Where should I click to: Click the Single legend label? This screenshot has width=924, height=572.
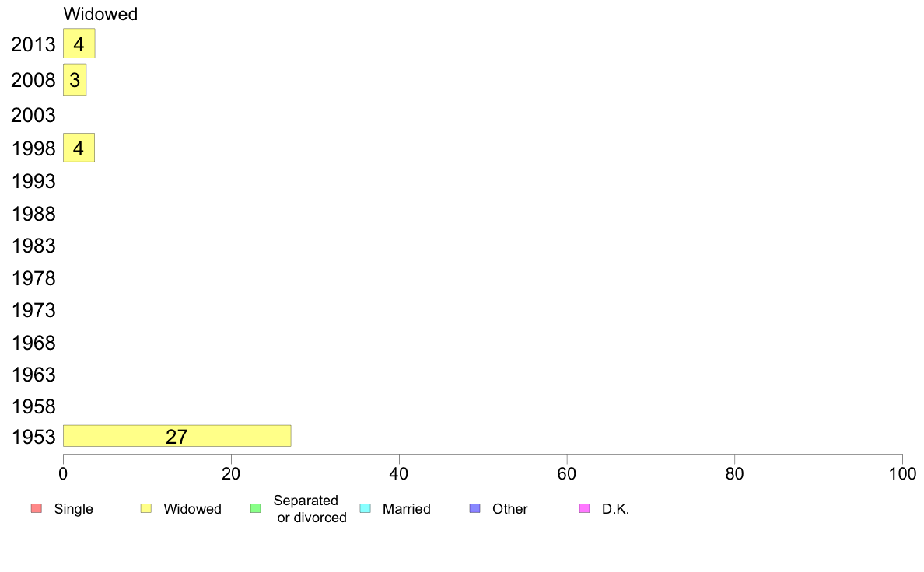73,509
